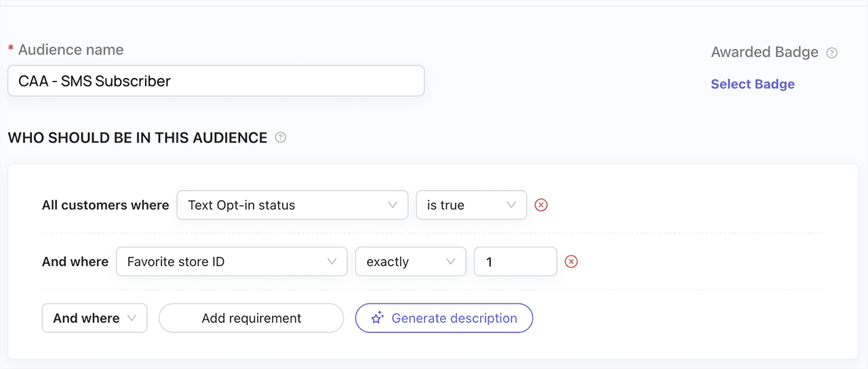This screenshot has height=369, width=868.
Task: Click chevron arrow in Favorite store ID field
Action: coord(332,262)
